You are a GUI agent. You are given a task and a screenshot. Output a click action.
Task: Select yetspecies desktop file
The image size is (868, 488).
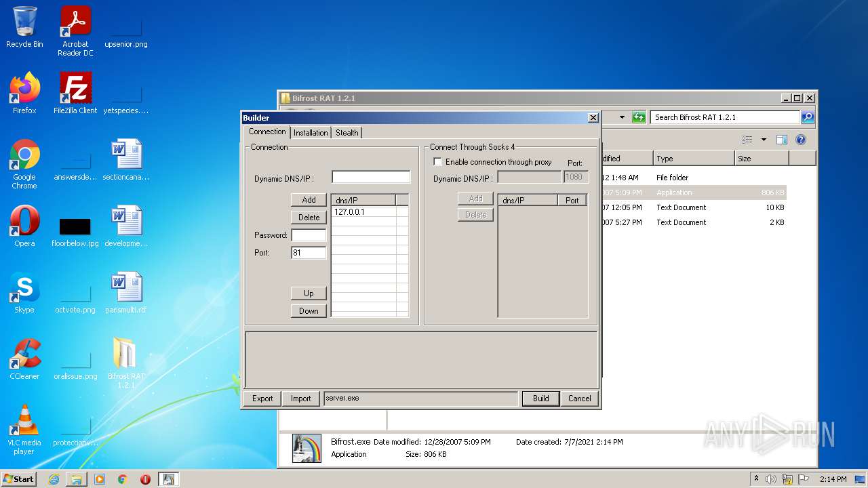[x=126, y=99]
